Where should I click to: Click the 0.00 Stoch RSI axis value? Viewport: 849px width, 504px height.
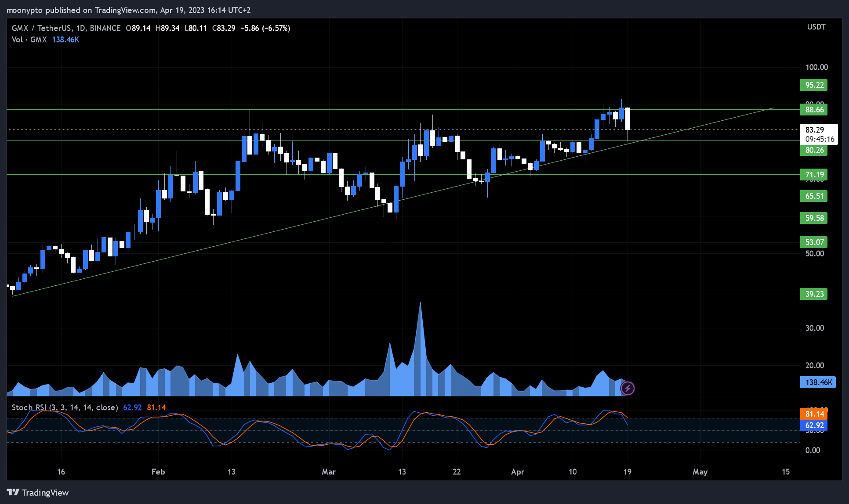click(x=813, y=450)
